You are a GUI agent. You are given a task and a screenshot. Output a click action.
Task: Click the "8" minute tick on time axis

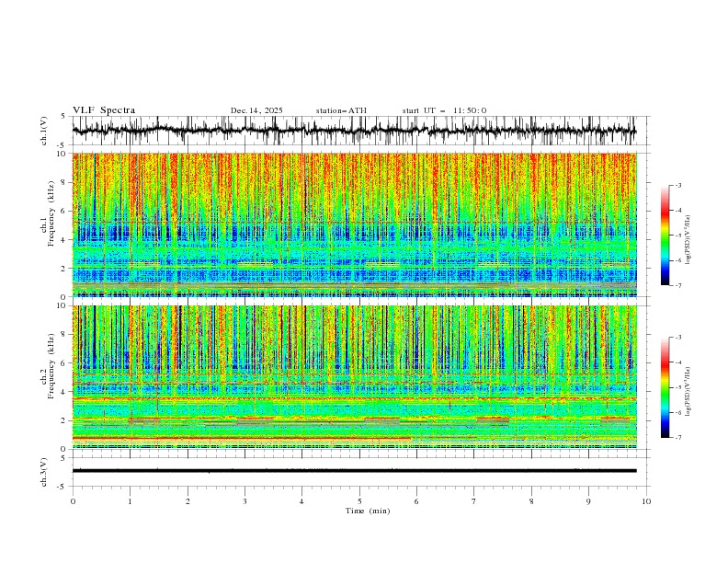point(531,501)
